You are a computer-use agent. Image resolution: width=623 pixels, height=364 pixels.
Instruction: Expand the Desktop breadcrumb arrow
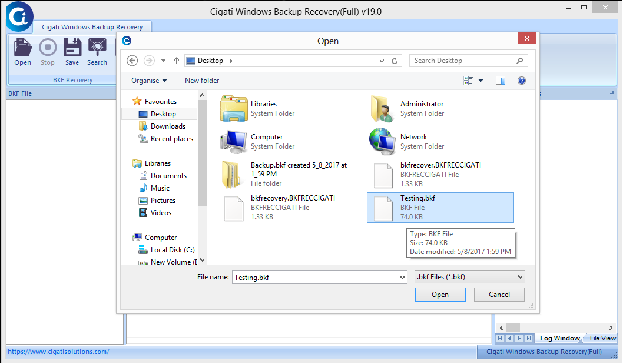[231, 61]
